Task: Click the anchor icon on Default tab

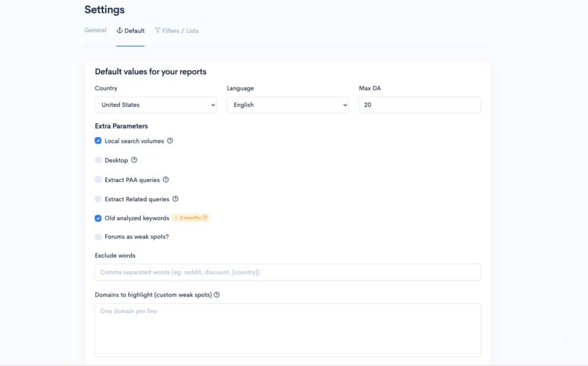Action: (x=120, y=30)
